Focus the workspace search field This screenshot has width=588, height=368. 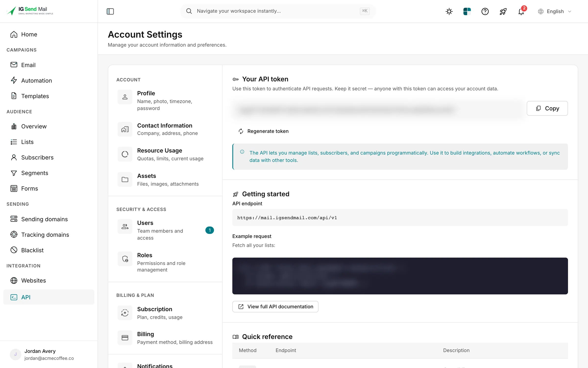coord(278,11)
